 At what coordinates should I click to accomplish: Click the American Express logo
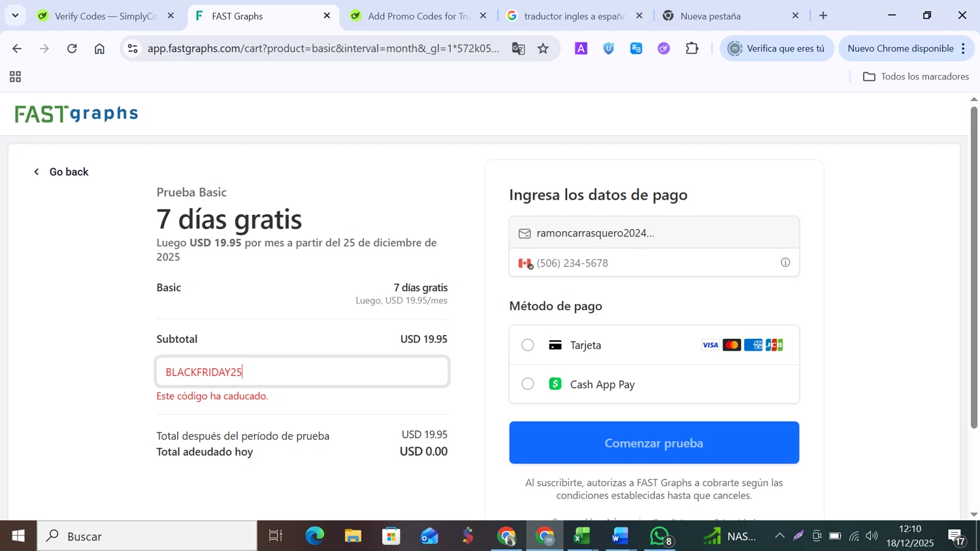(x=753, y=345)
